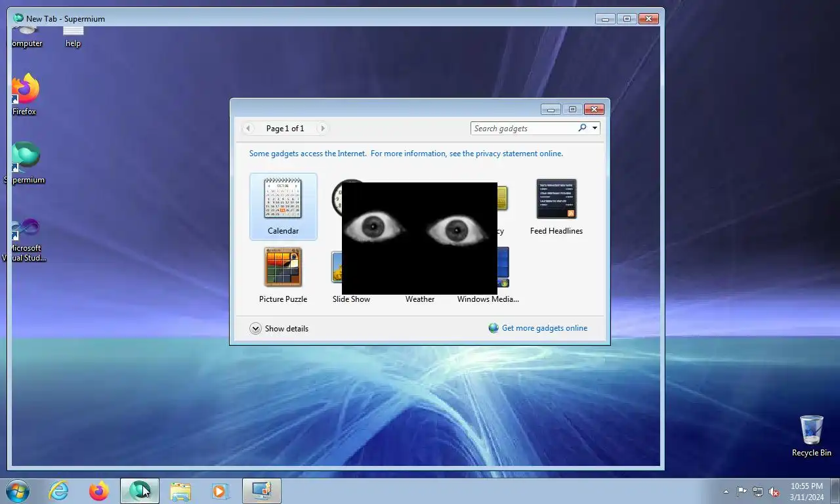Click the muted volume tray icon
The image size is (840, 504).
coord(774,492)
